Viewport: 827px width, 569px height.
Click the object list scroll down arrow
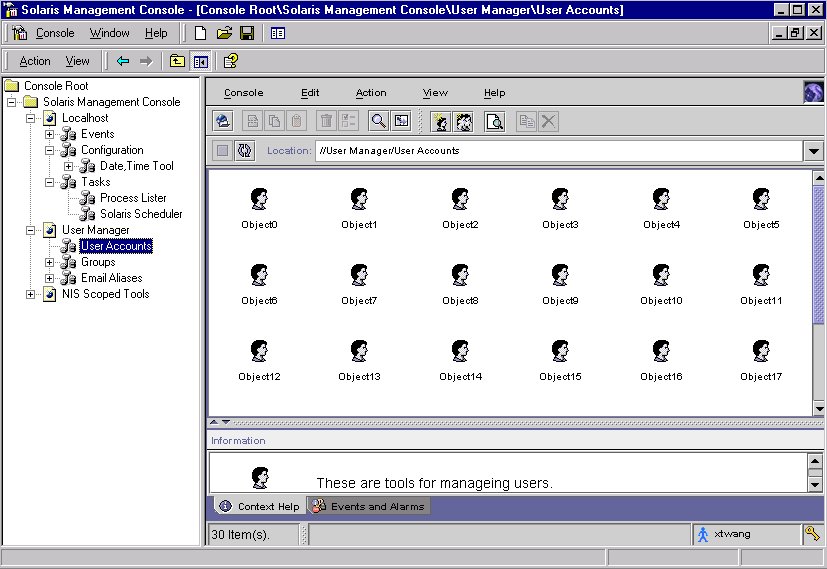pos(819,409)
